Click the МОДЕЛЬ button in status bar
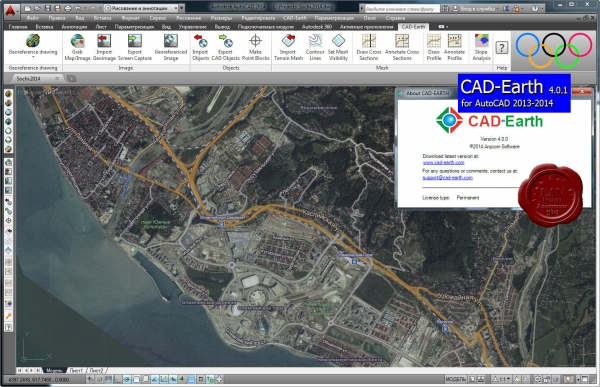The image size is (600, 387). point(455,379)
